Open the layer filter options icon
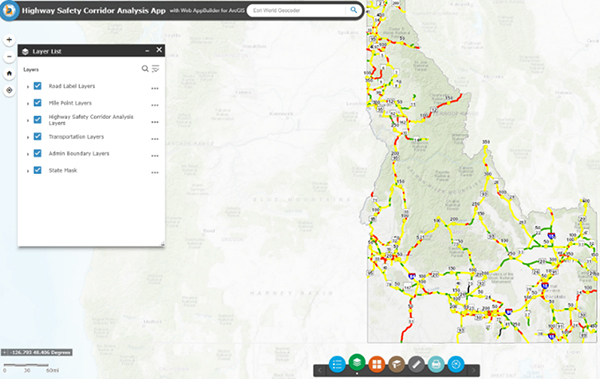This screenshot has height=379, width=600. coord(155,69)
